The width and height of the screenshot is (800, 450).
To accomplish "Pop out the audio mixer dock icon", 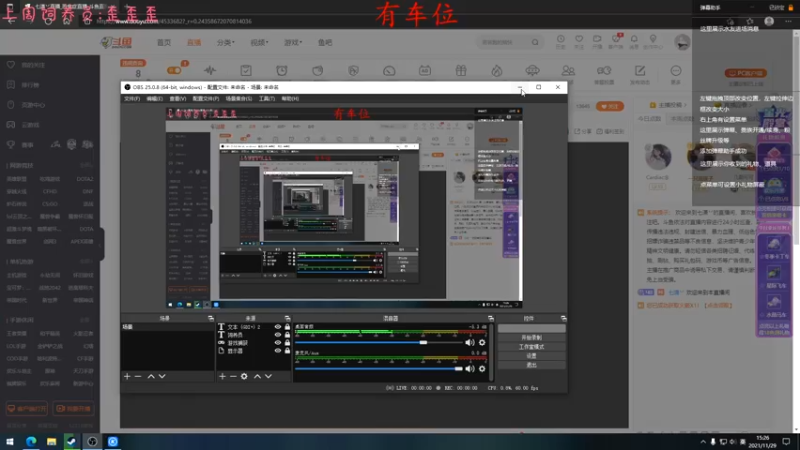I will (x=491, y=318).
